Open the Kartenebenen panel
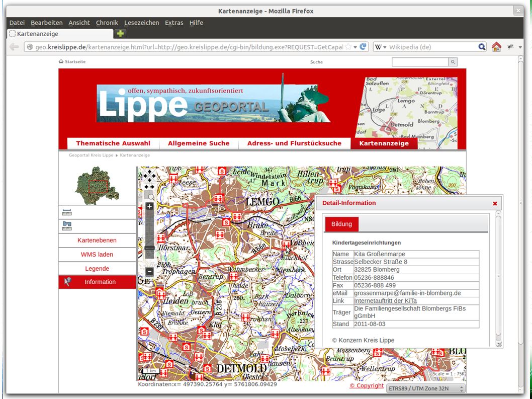Viewport: 532px width, 399px height. (x=97, y=241)
